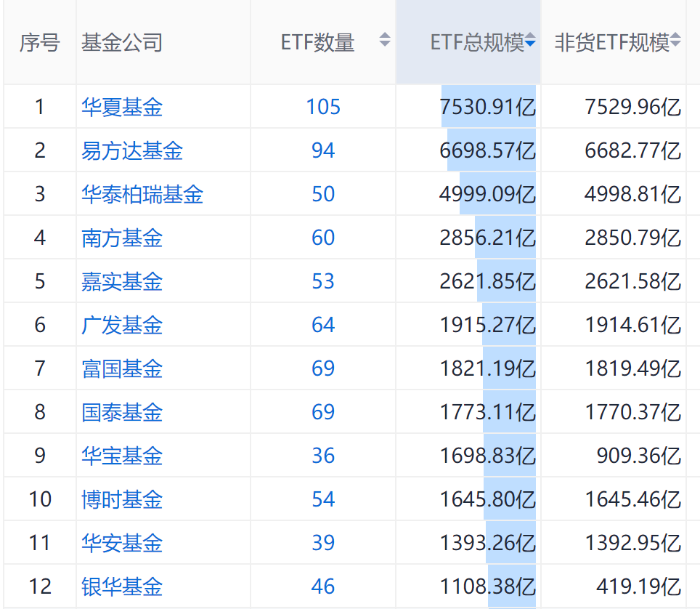Viewport: 700px width, 609px height.
Task: Select non-monetary value 1819.49亿
Action: pyautogui.click(x=633, y=368)
